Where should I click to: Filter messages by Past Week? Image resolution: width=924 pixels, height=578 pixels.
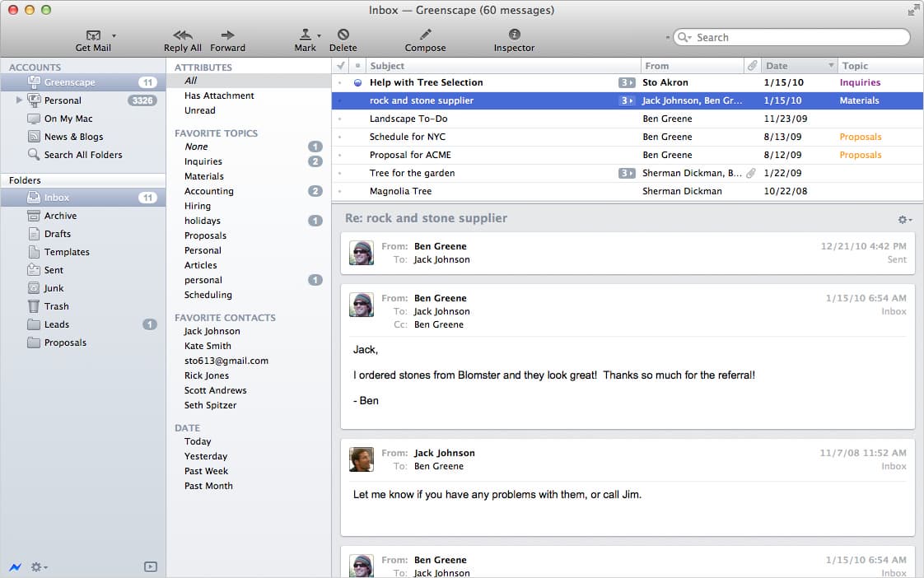tap(206, 471)
